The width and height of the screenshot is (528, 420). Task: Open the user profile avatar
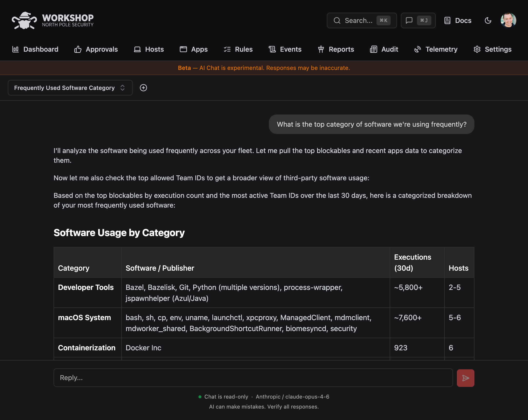point(508,20)
